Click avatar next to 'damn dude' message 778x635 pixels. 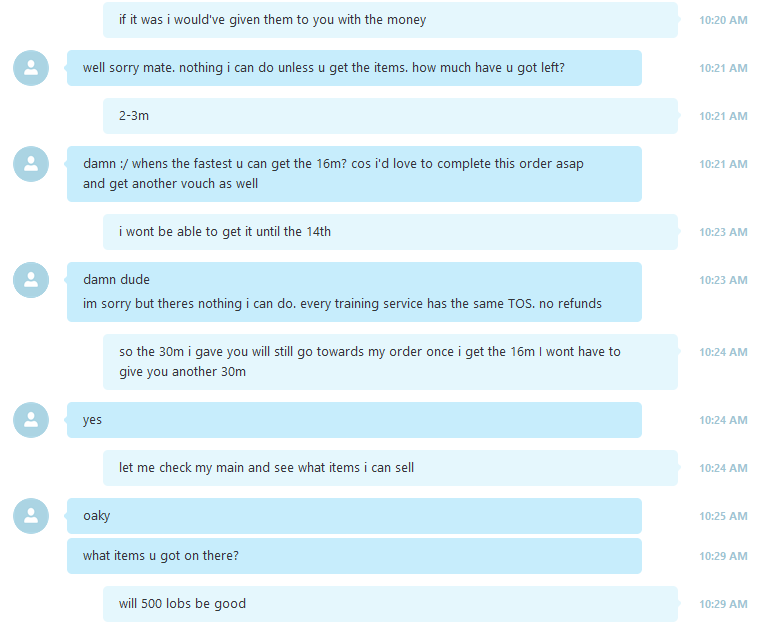(x=31, y=280)
